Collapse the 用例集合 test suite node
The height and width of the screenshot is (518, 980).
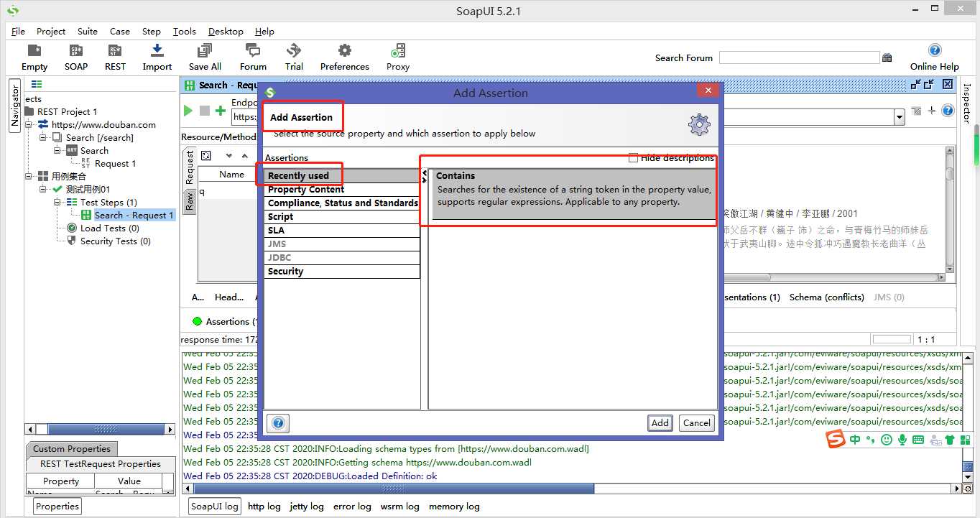[29, 176]
